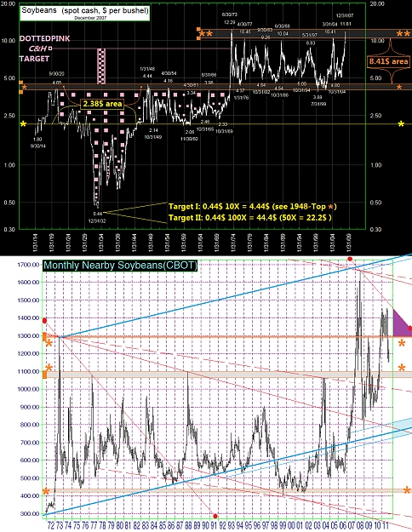412x532 pixels.
Task: Click the pink checkered C&H target bar
Action: pos(101,66)
